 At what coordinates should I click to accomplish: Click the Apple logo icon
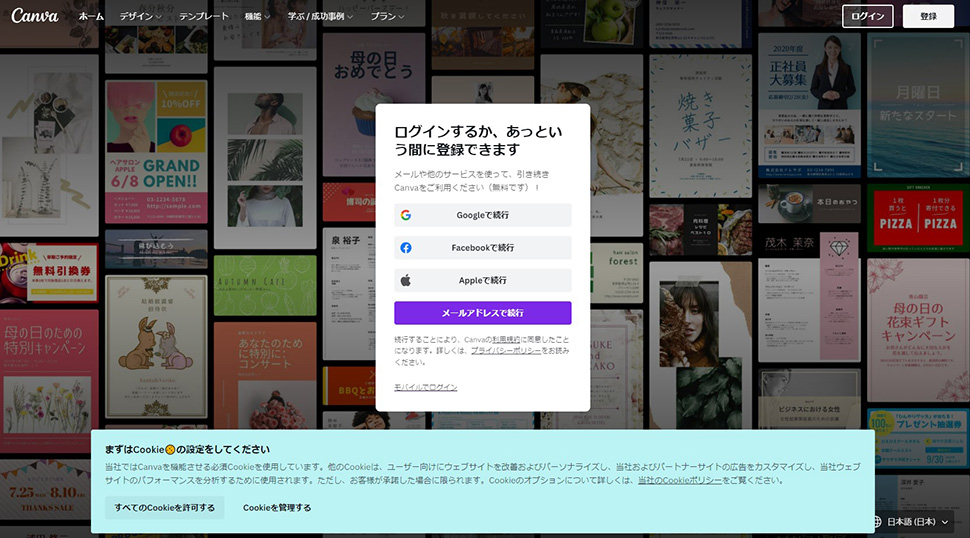click(x=406, y=280)
